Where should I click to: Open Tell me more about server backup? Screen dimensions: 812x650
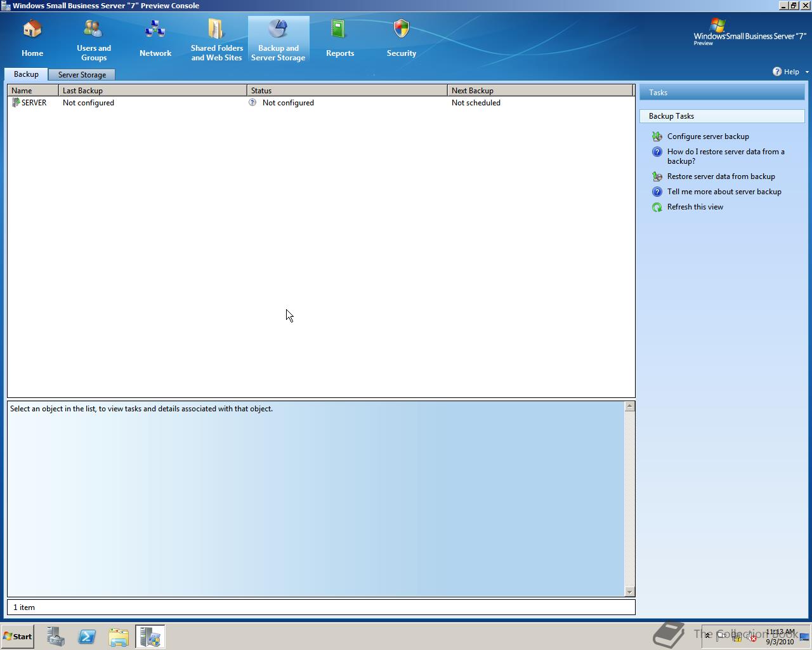click(x=724, y=192)
